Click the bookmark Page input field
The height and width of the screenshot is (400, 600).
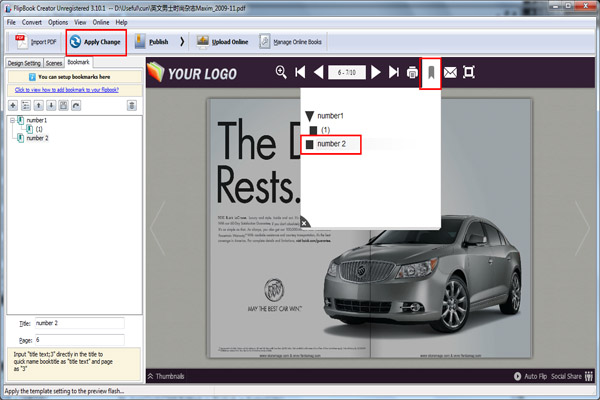80,340
